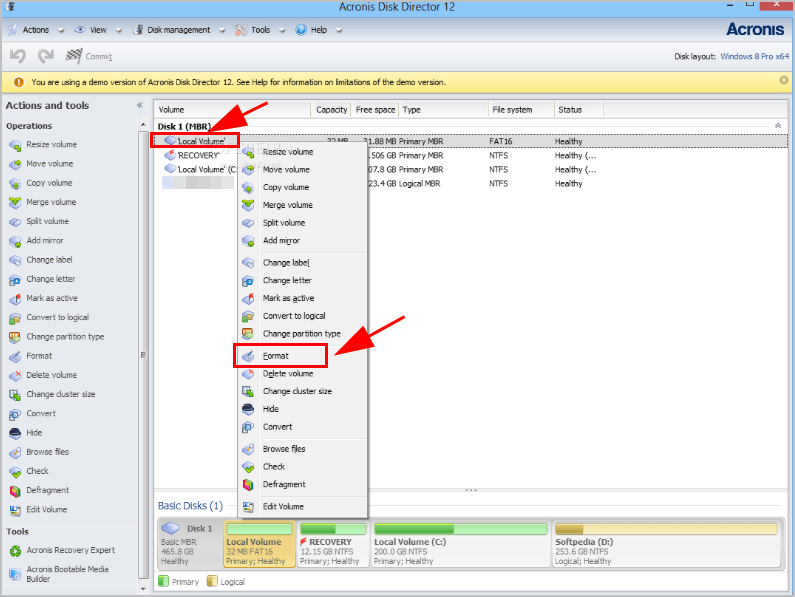Image resolution: width=795 pixels, height=597 pixels.
Task: Click Copy volume icon in context menu
Action: pos(248,188)
